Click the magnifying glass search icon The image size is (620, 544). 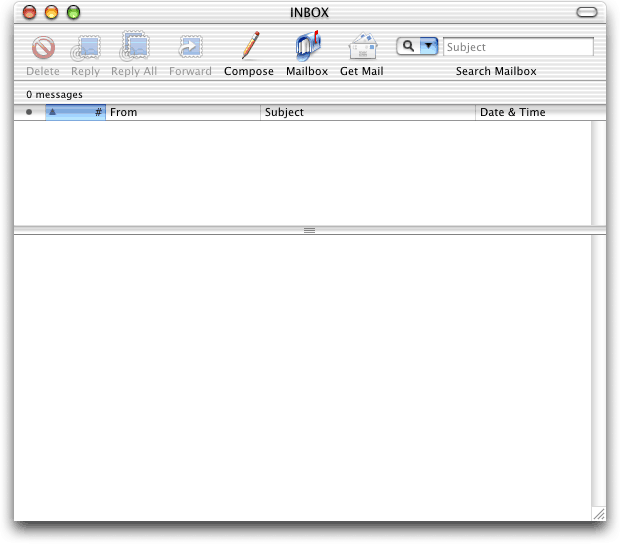(408, 46)
